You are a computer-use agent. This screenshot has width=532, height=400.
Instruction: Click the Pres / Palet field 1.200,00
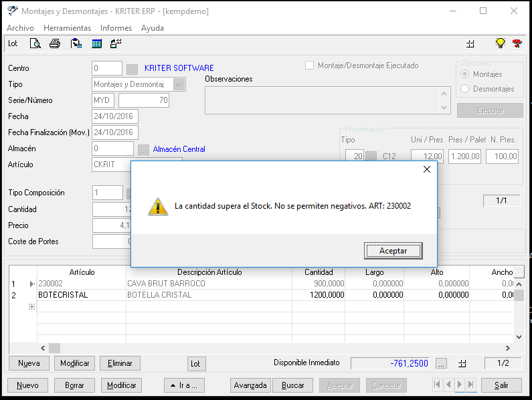click(x=464, y=157)
